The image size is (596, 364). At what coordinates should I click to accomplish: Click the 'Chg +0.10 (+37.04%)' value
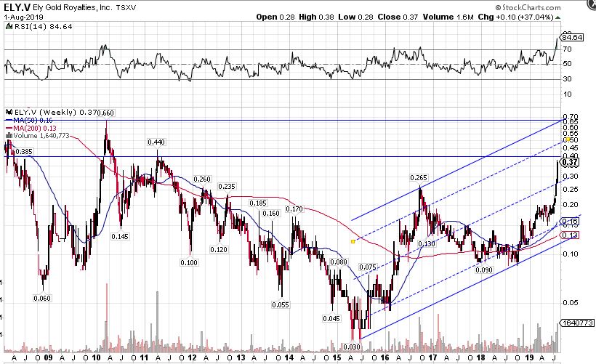(515, 17)
